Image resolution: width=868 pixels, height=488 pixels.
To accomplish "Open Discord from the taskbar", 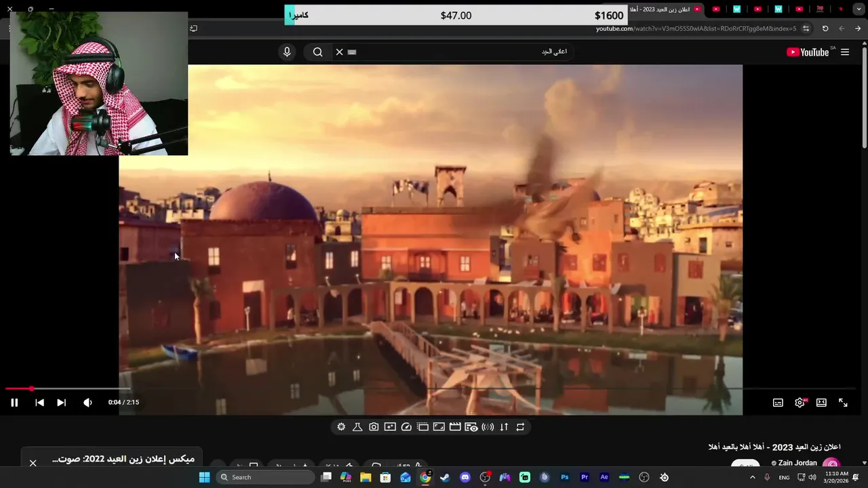I will click(465, 477).
